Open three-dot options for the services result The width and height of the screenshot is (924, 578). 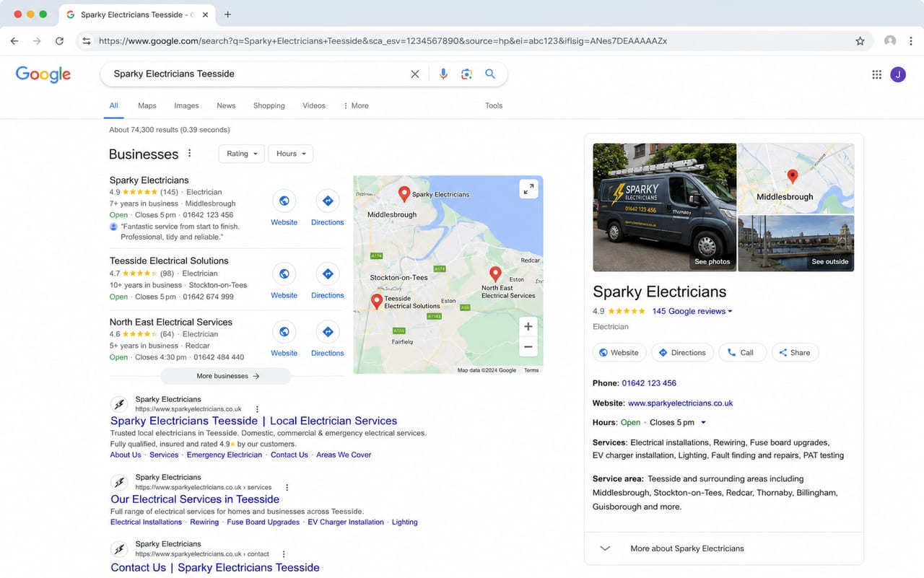point(287,487)
